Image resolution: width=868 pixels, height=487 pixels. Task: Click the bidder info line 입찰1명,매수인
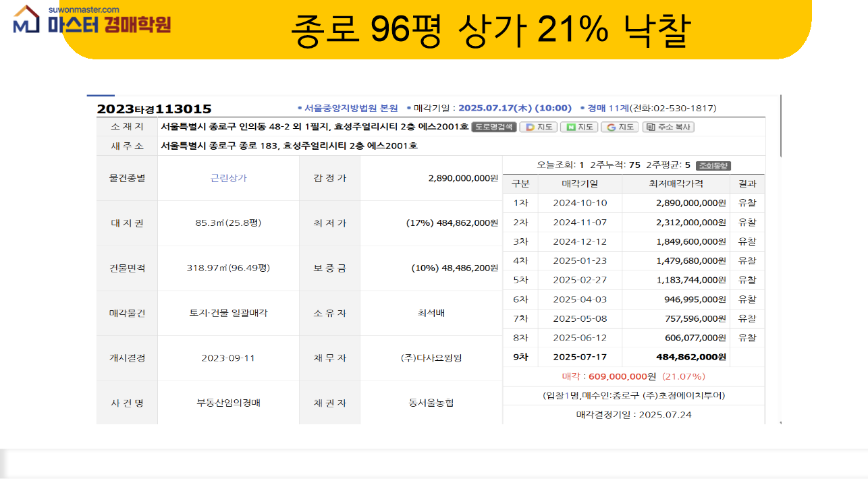(634, 395)
